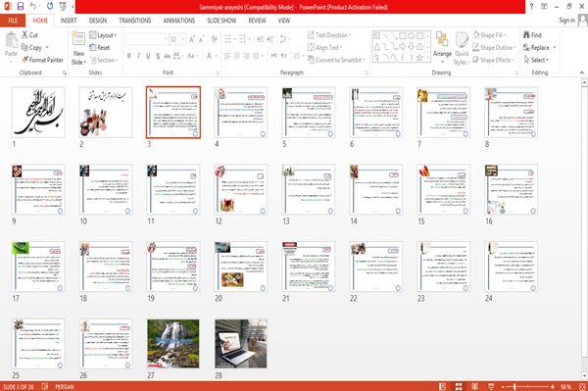
Task: Toggle Center paragraph alignment
Action: [237, 56]
